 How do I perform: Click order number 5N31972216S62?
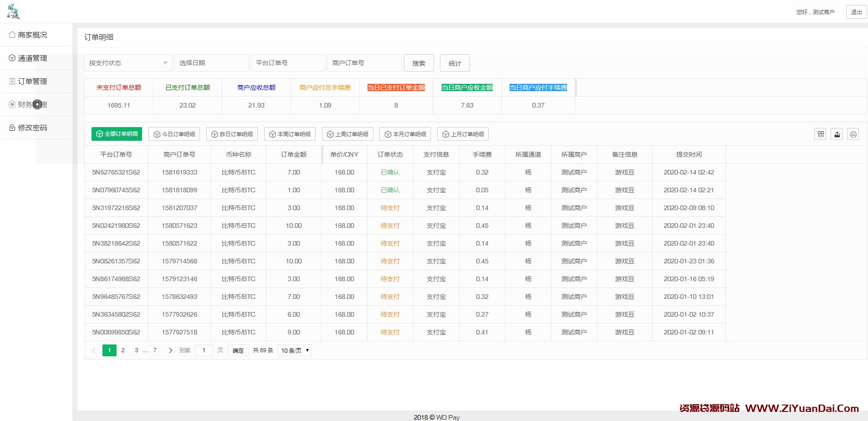(x=116, y=208)
